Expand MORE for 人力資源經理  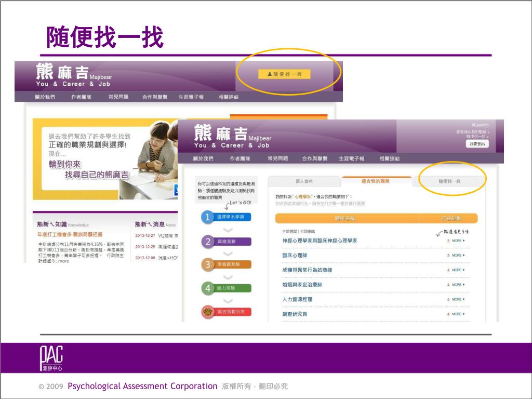coord(458,299)
